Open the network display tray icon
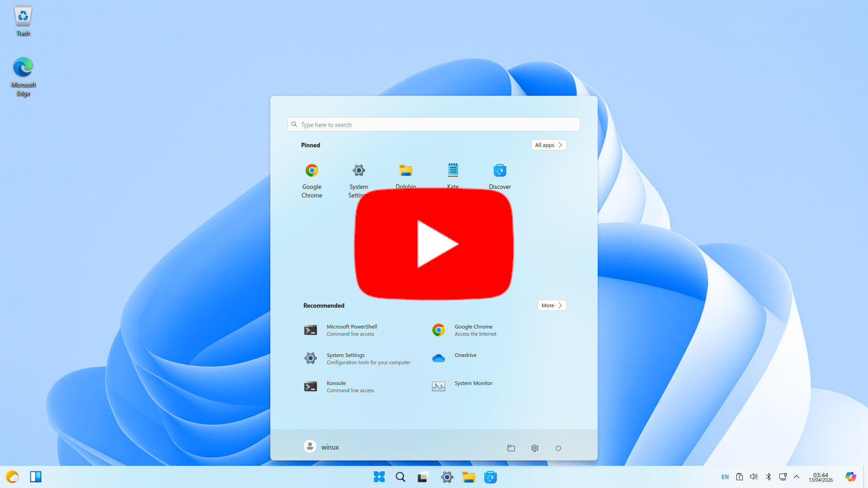The height and width of the screenshot is (488, 868). pos(783,477)
